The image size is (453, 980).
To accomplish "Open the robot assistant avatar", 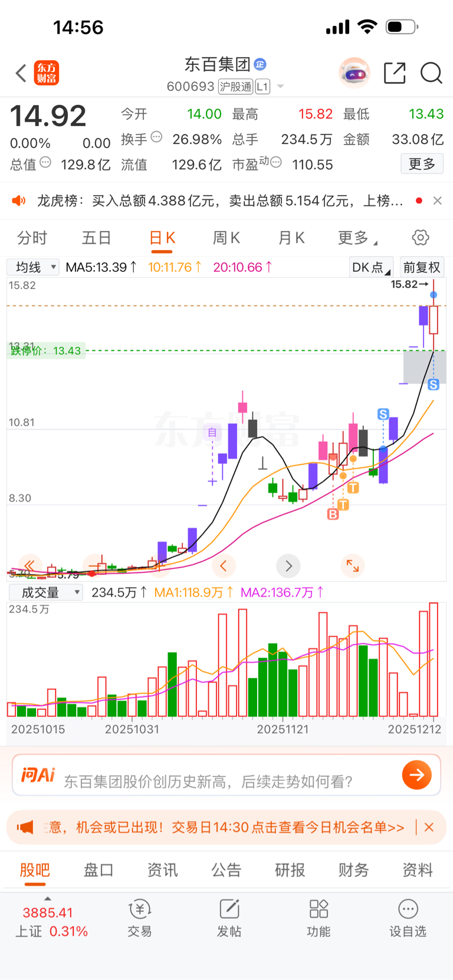I will [x=354, y=73].
